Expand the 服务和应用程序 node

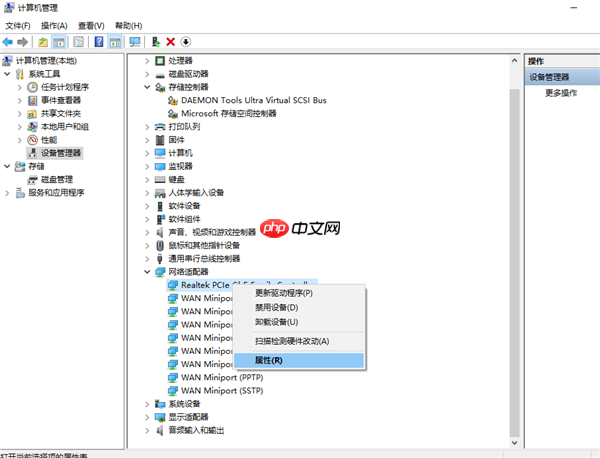7,193
